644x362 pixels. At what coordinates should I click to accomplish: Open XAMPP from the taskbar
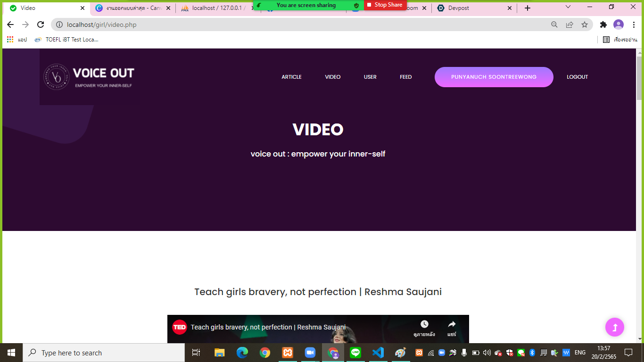pos(288,353)
